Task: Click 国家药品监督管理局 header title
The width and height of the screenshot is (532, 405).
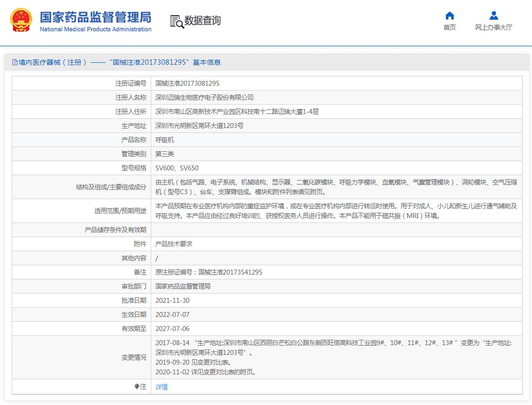Action: tap(96, 17)
